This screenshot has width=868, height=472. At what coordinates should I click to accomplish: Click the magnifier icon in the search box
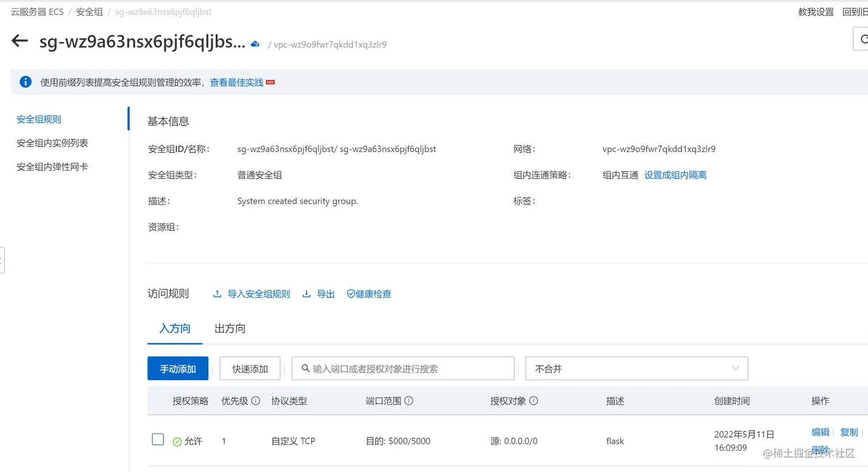pyautogui.click(x=305, y=368)
